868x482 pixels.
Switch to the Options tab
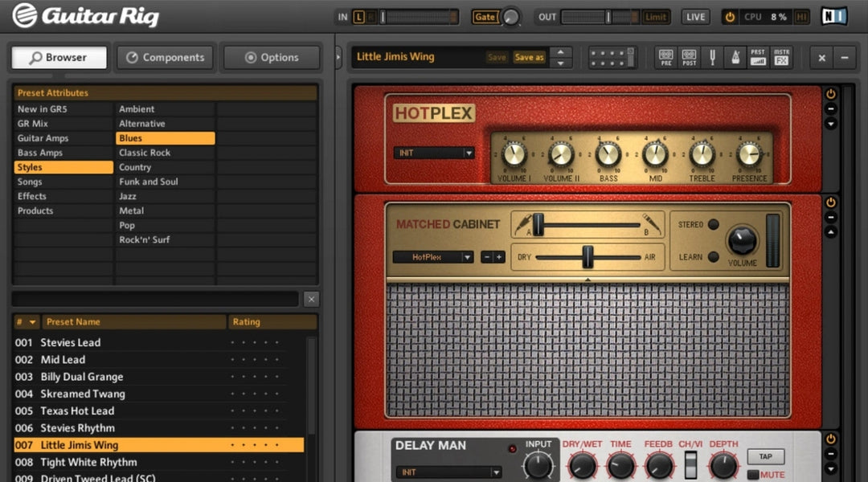point(272,57)
